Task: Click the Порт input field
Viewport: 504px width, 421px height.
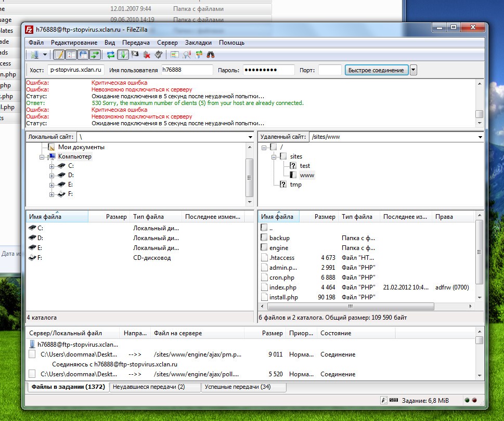Action: point(330,70)
